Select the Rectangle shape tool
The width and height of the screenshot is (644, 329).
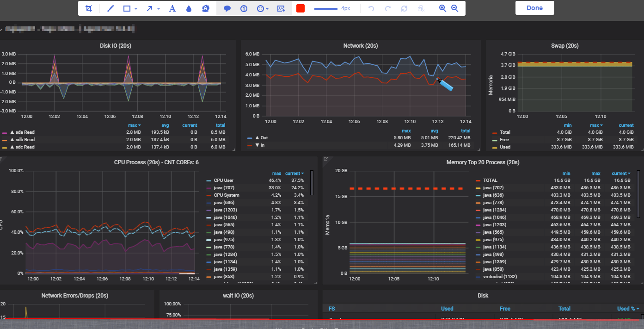tap(127, 8)
